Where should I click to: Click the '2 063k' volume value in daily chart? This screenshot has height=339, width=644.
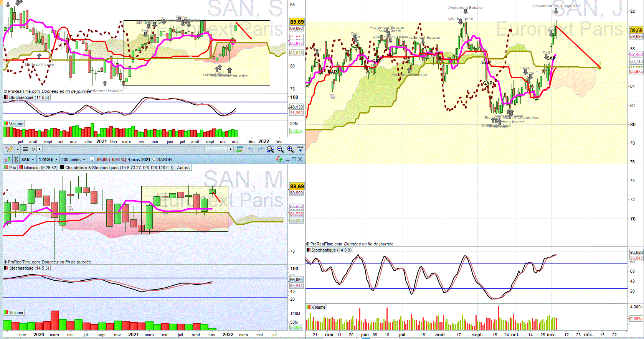636,319
